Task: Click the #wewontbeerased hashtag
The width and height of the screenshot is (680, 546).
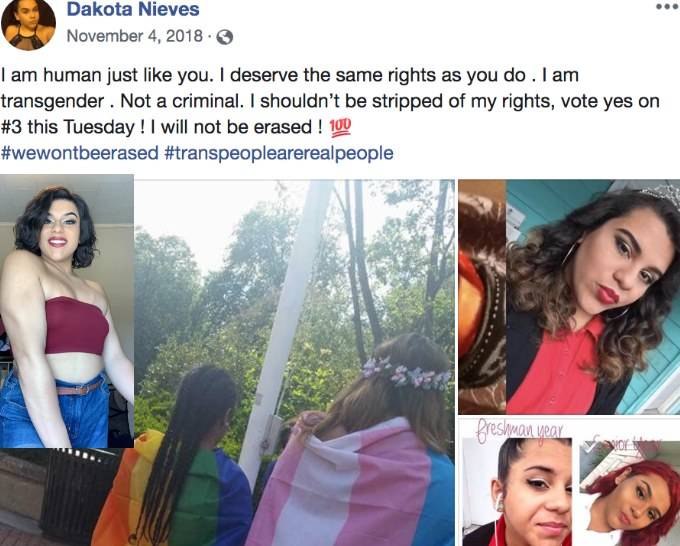Action: (x=80, y=153)
